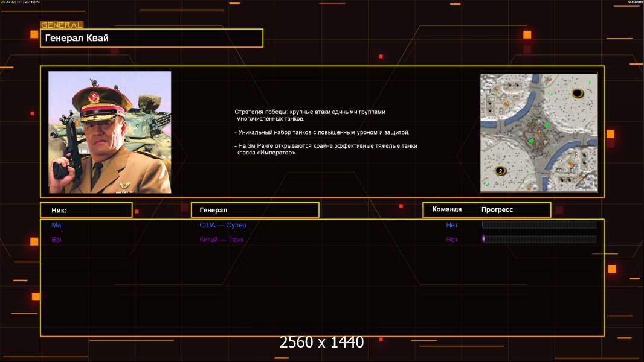This screenshot has height=362, width=644.
Task: Click the red star emblem on general's cap
Action: (x=94, y=97)
